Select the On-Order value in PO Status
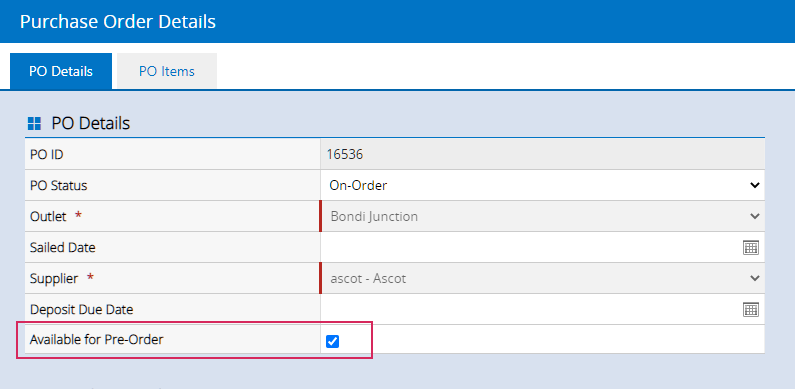This screenshot has height=389, width=795. [358, 186]
